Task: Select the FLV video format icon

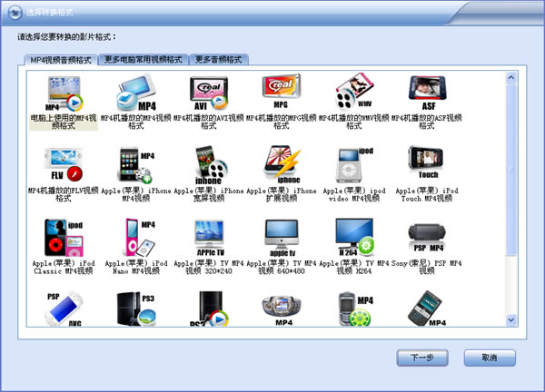Action: 64,165
